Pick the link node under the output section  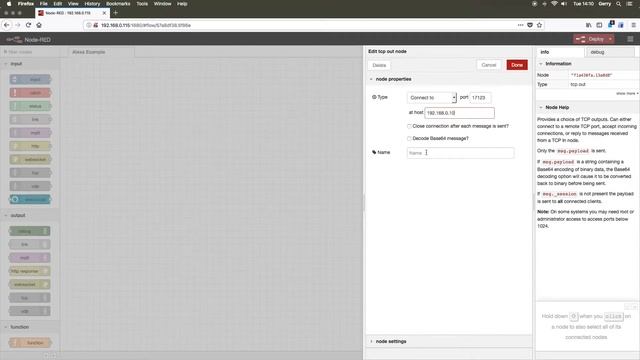click(x=29, y=244)
